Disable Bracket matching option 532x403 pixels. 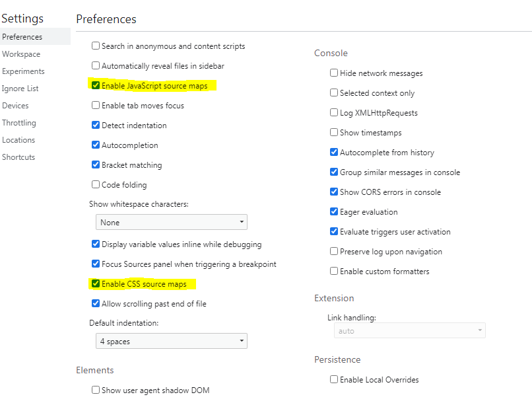(x=96, y=165)
